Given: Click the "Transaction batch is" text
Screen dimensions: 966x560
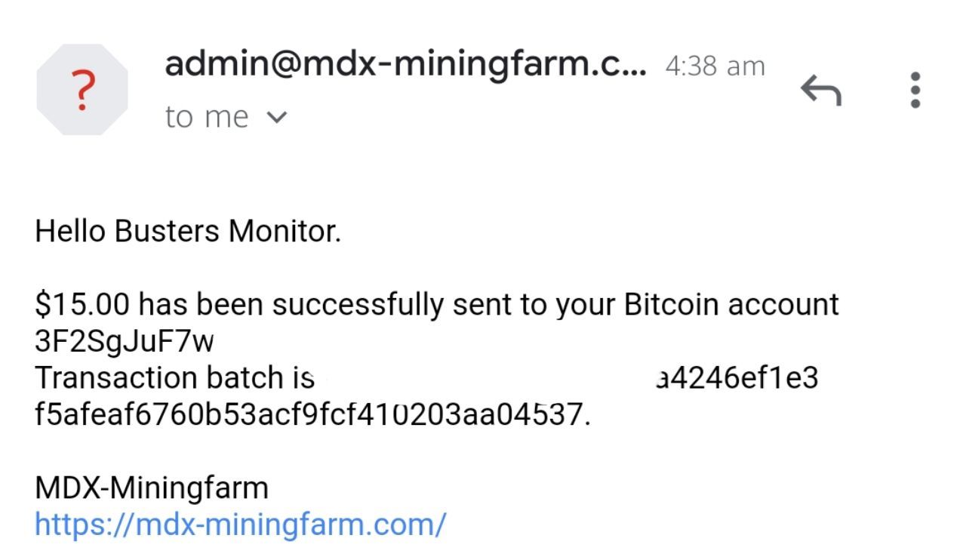Looking at the screenshot, I should coord(174,377).
